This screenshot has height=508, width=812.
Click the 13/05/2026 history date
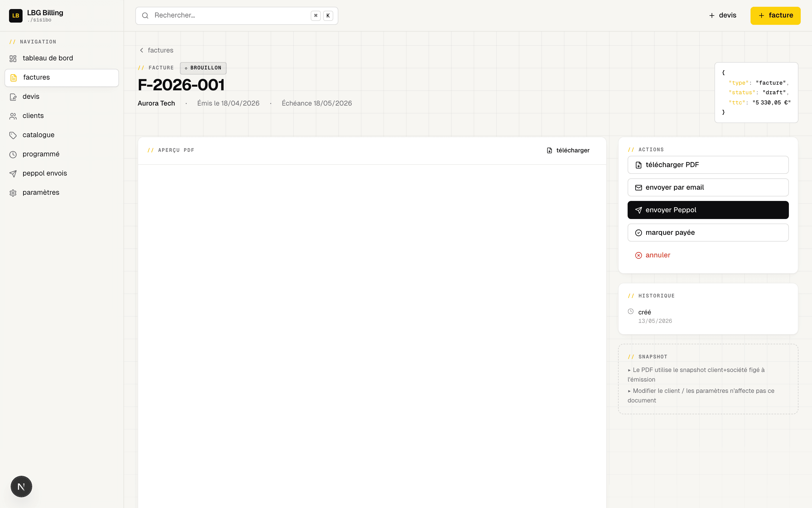(x=655, y=321)
